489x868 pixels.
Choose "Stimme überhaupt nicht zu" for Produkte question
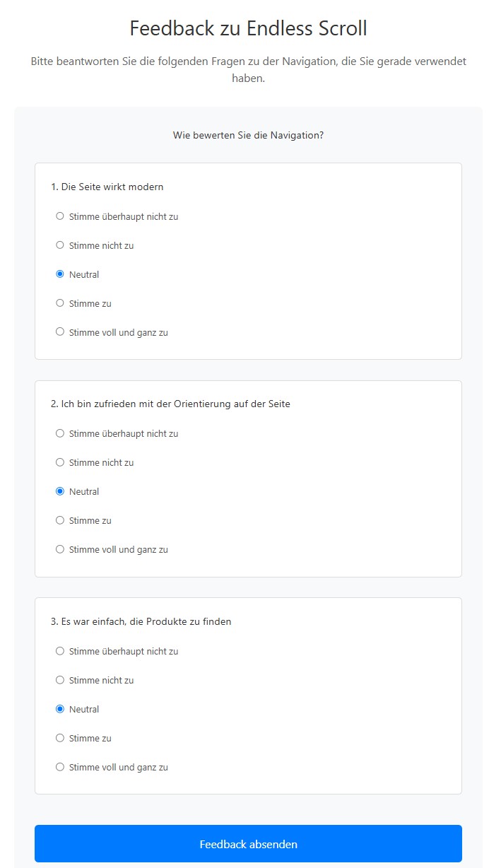(x=60, y=651)
